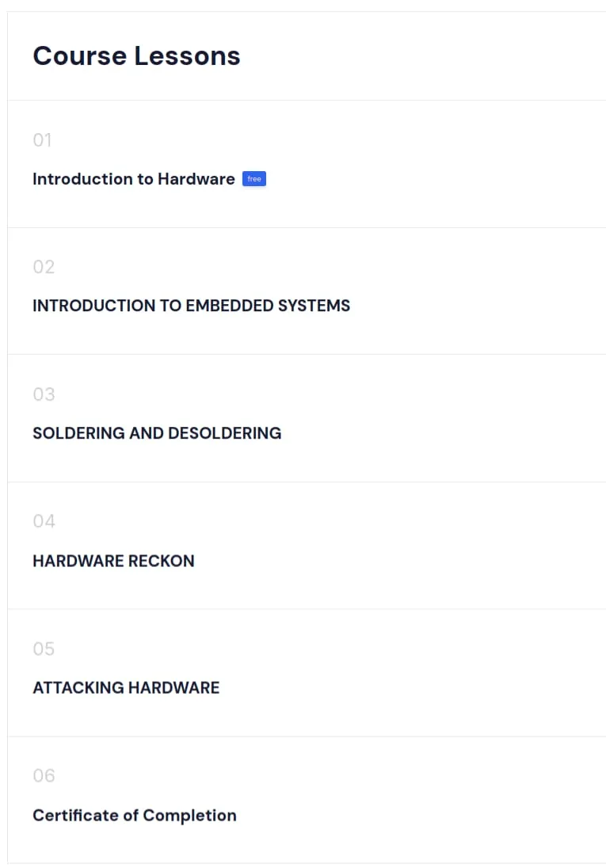Click the lesson number 01 label
Viewport: 606px width, 868px height.
(42, 140)
